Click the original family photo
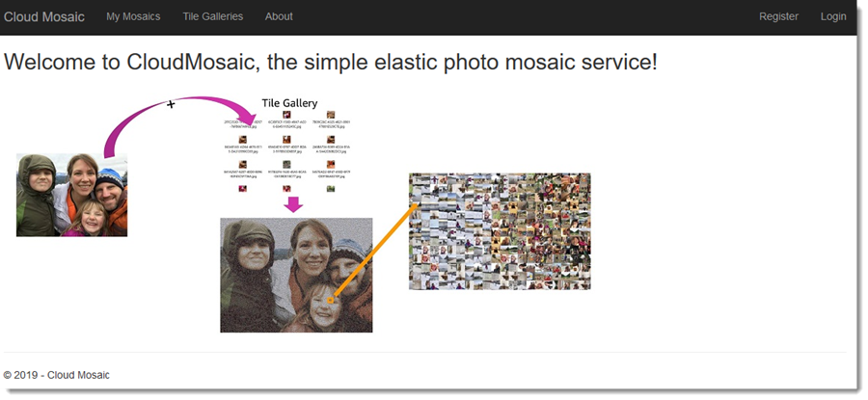The image size is (868, 400). (72, 195)
